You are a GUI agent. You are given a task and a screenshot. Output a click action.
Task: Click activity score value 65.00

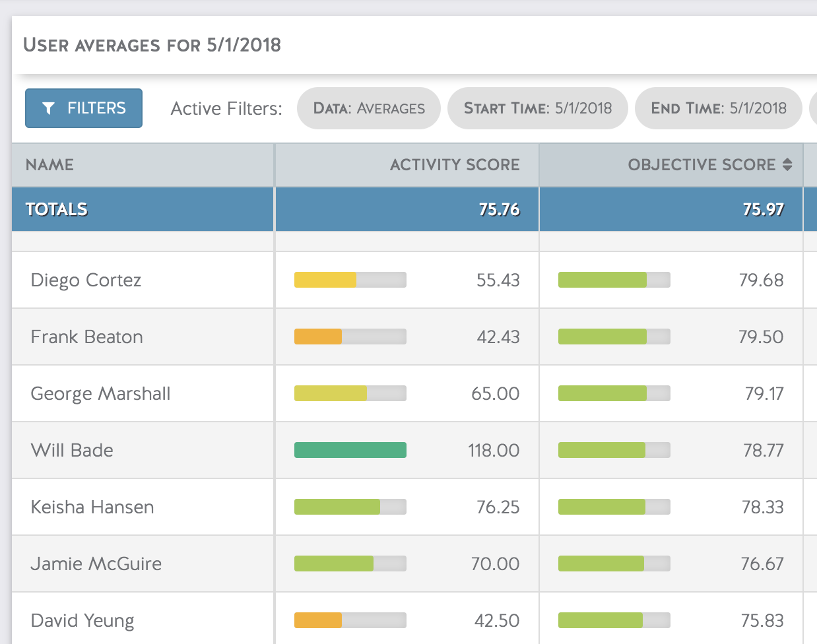click(496, 393)
